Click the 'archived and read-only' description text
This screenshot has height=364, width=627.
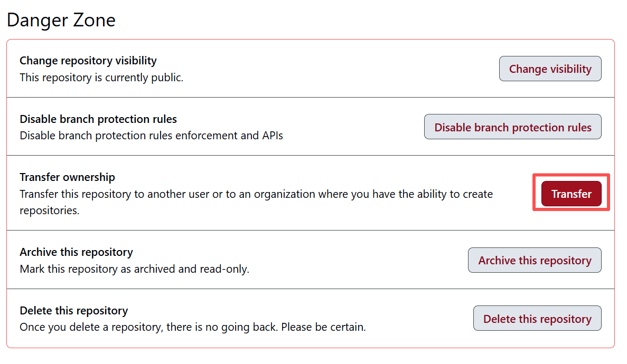[x=134, y=269]
